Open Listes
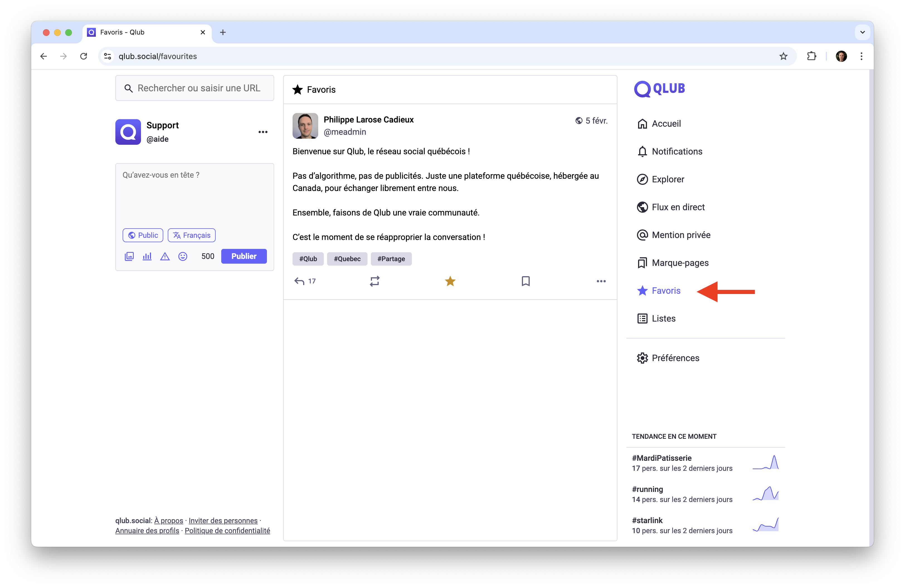Screen dimensions: 905x588 [656, 319]
